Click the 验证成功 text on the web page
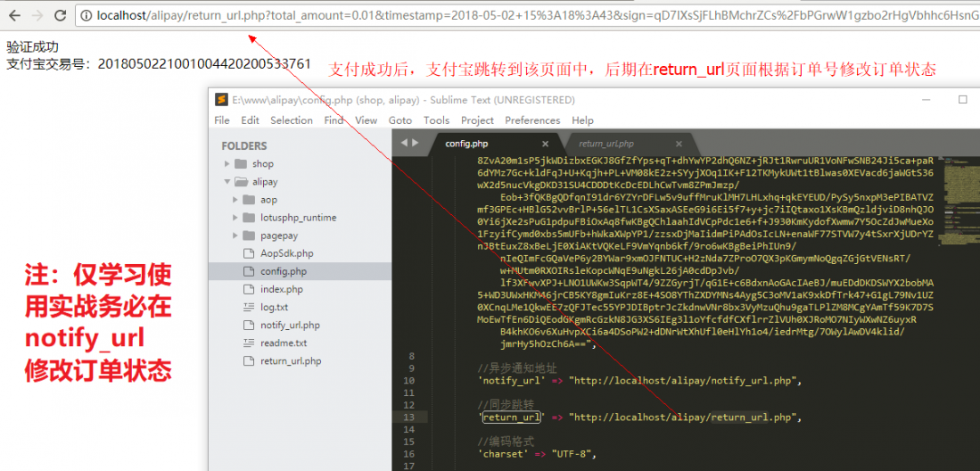980x471 pixels. click(32, 47)
